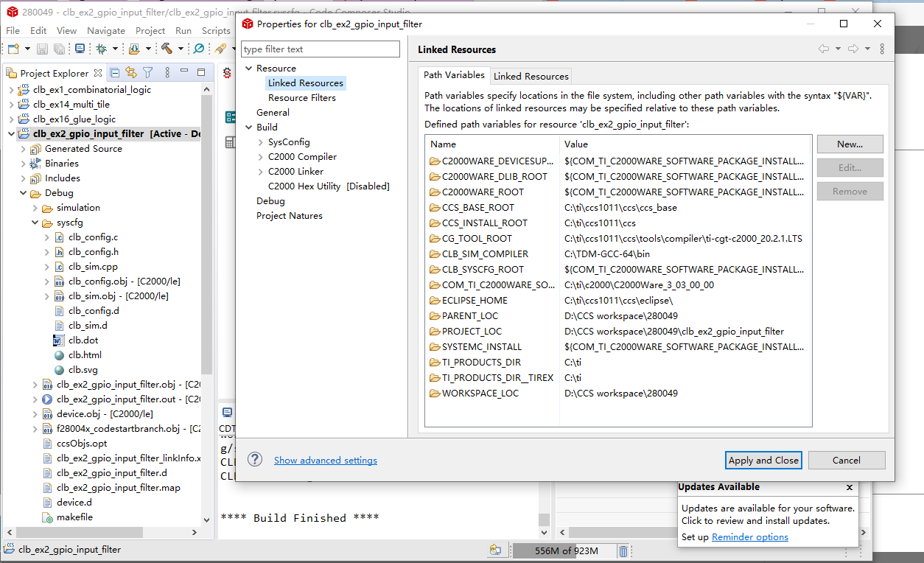Open back history dropdown in Properties
This screenshot has width=924, height=563.
point(838,49)
